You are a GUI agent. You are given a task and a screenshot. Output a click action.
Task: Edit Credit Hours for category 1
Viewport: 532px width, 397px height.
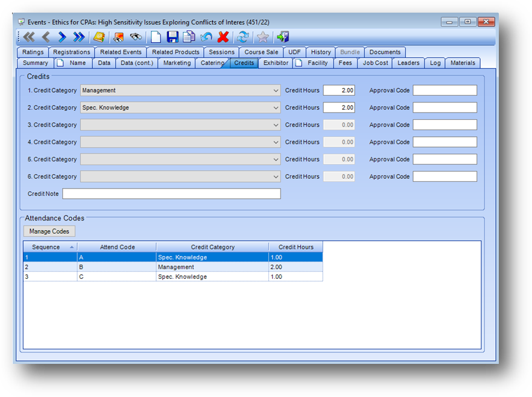click(339, 90)
